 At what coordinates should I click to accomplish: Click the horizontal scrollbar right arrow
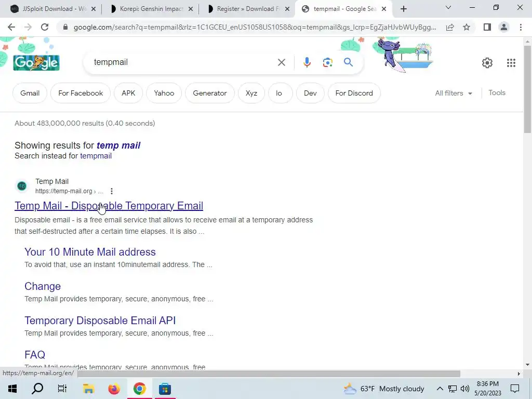tap(518, 374)
